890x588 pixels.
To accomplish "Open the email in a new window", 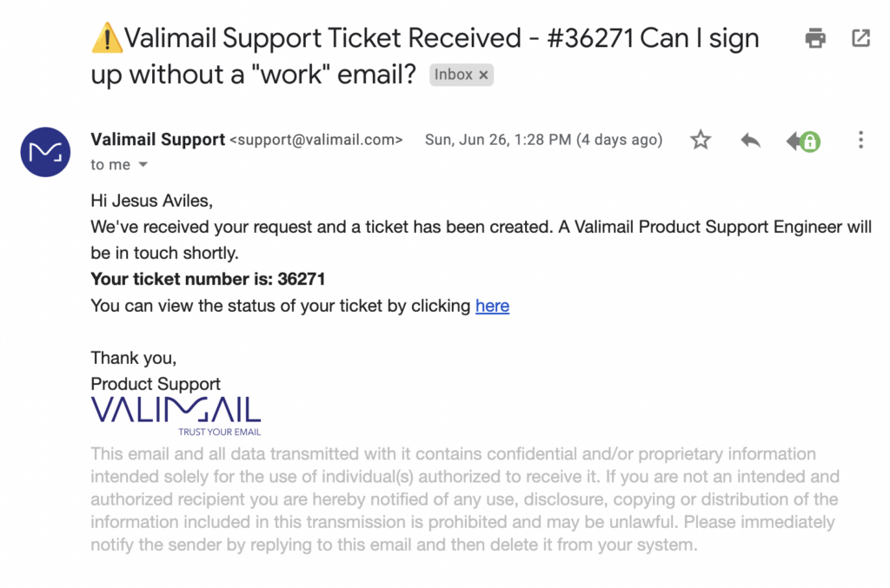I will tap(860, 38).
